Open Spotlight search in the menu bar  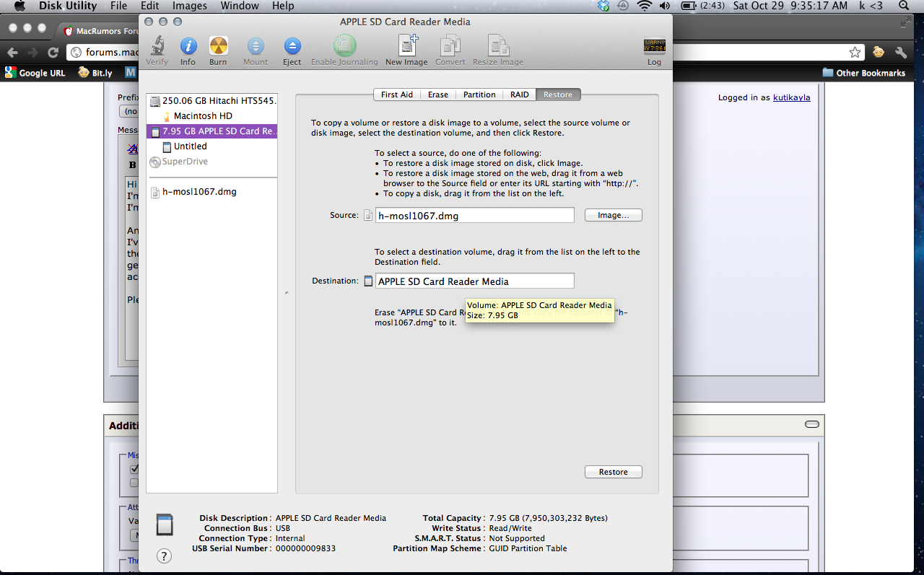click(x=905, y=6)
